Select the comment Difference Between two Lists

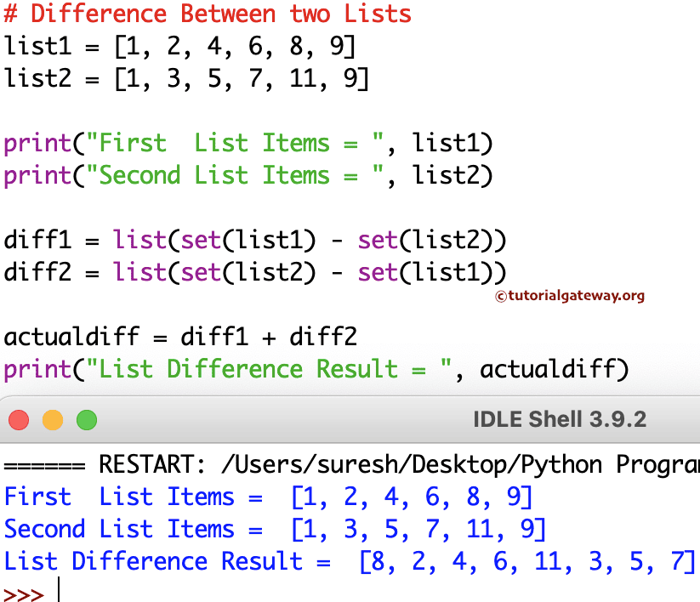coord(204,14)
